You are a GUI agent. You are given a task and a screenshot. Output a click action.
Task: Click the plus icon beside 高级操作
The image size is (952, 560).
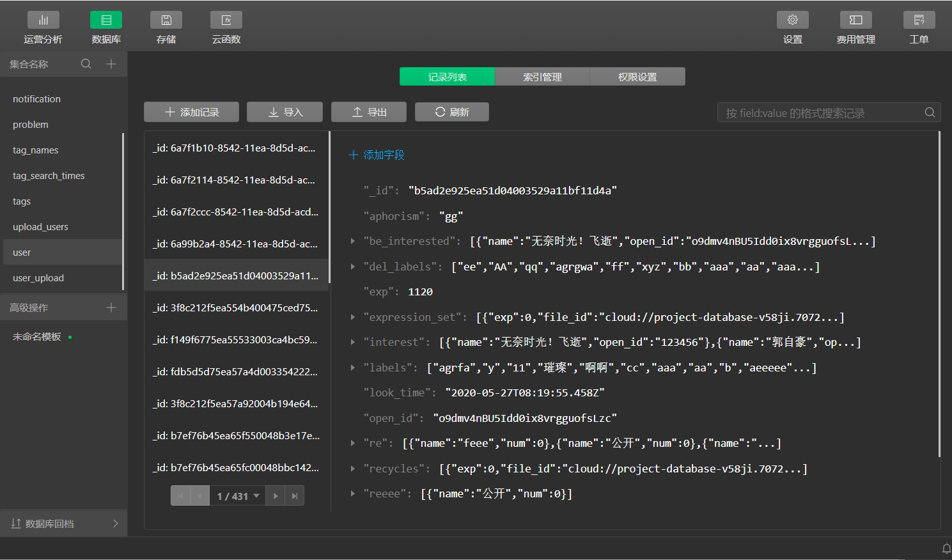[111, 307]
